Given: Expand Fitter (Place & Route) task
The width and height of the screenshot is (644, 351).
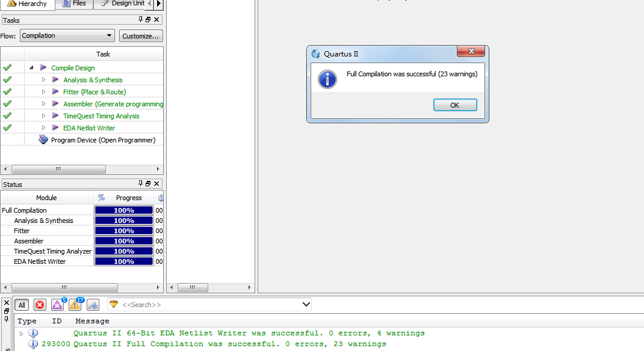Looking at the screenshot, I should tap(43, 91).
